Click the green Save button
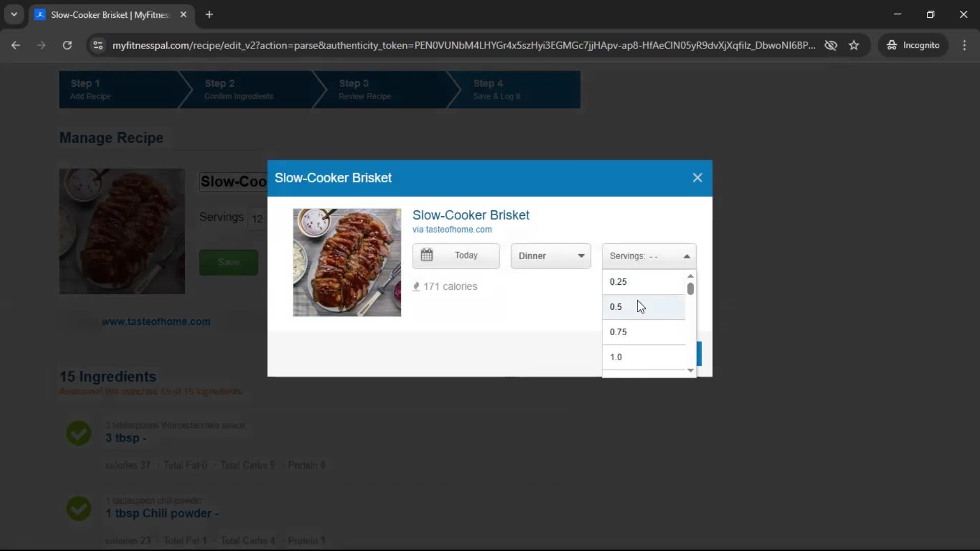 228,262
